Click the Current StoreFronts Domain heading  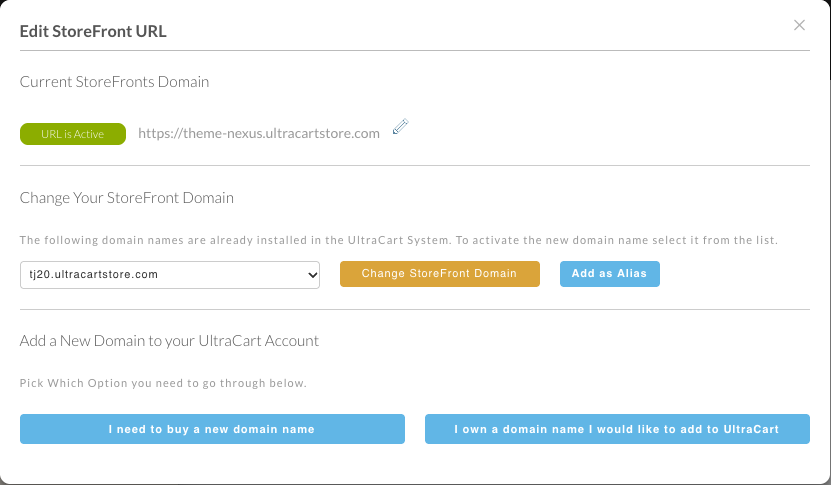[114, 82]
